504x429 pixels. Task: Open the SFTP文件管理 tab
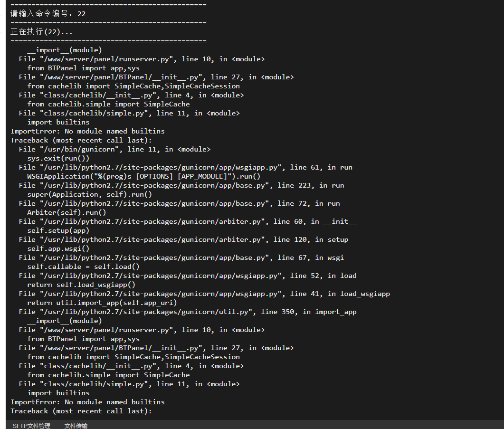tap(31, 426)
